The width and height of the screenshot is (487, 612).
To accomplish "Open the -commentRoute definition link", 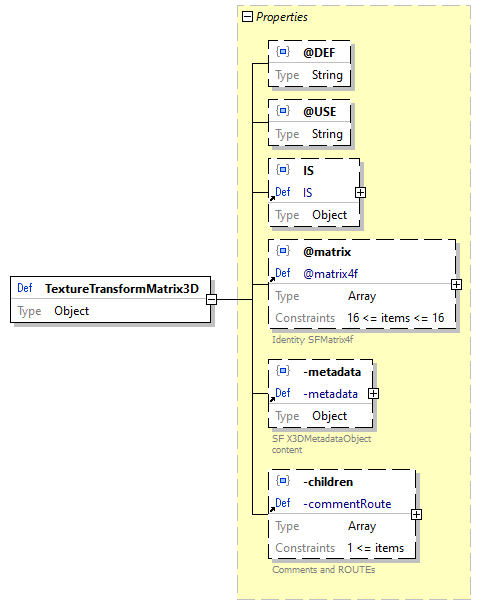I will [347, 504].
